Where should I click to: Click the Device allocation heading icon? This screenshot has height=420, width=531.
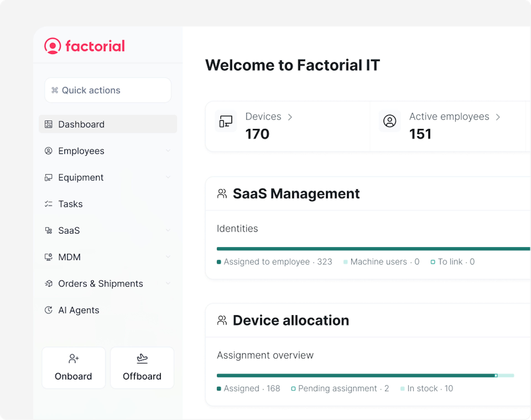click(x=222, y=320)
